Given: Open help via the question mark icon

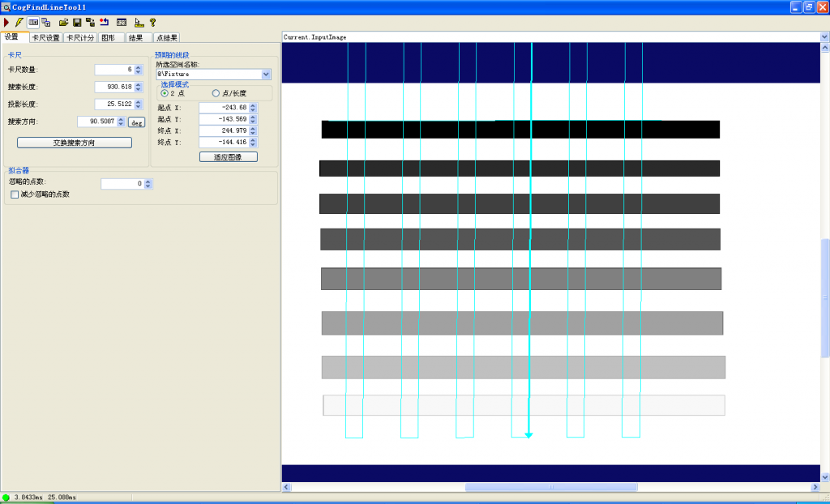Looking at the screenshot, I should (x=152, y=22).
